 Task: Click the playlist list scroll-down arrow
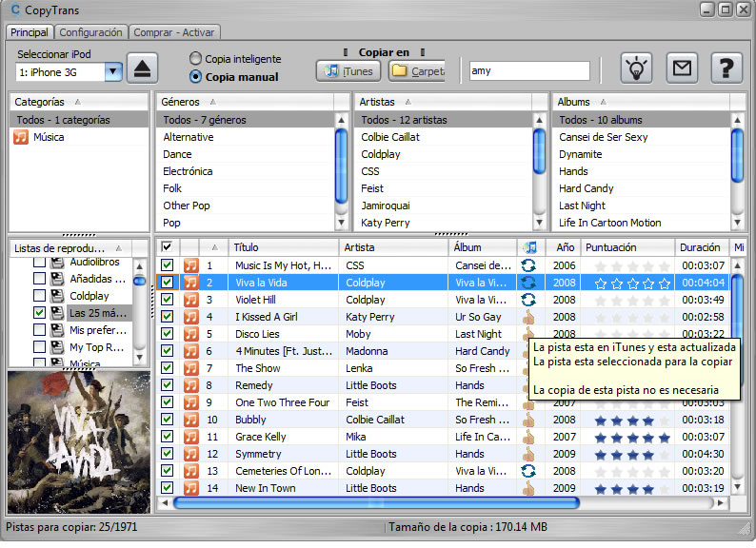point(139,358)
